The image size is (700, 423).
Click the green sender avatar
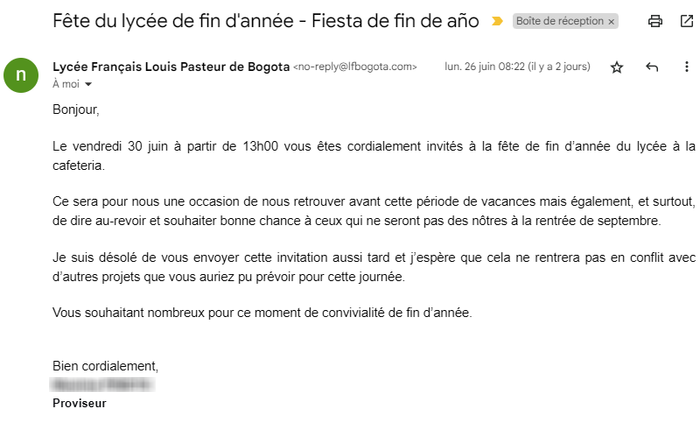pos(20,75)
